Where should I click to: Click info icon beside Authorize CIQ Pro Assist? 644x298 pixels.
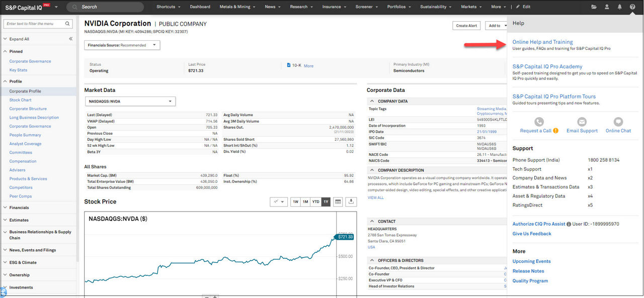pyautogui.click(x=569, y=224)
